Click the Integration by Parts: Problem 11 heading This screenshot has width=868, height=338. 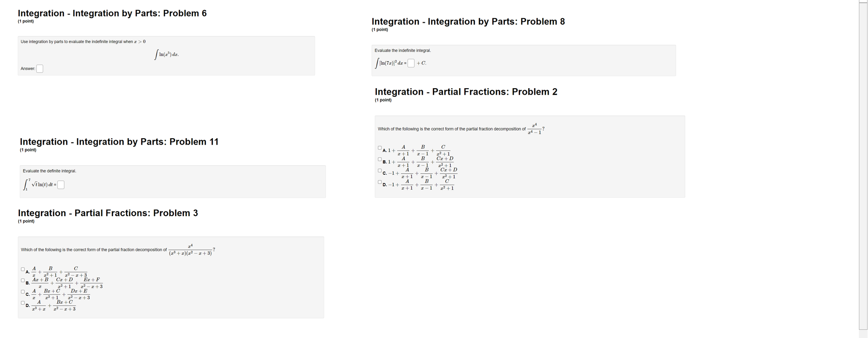118,141
